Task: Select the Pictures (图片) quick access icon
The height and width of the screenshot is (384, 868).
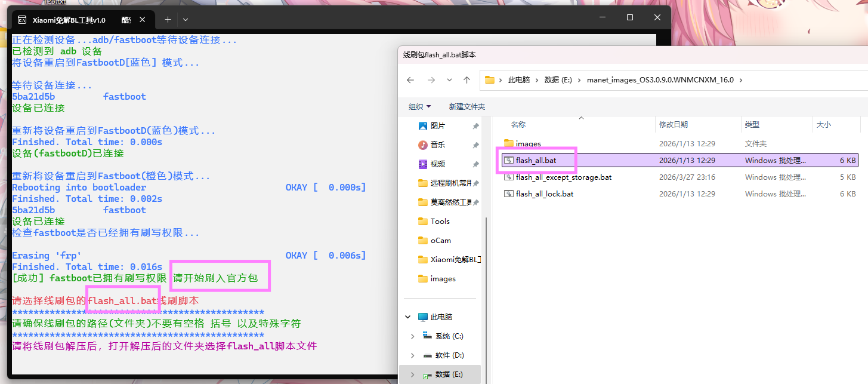Action: point(422,126)
